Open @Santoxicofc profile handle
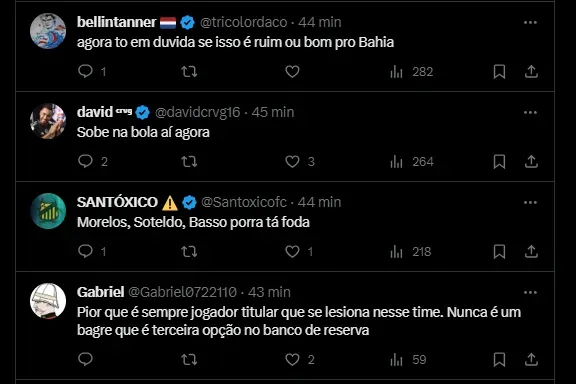Screen dimensions: 576x384 click(244, 202)
